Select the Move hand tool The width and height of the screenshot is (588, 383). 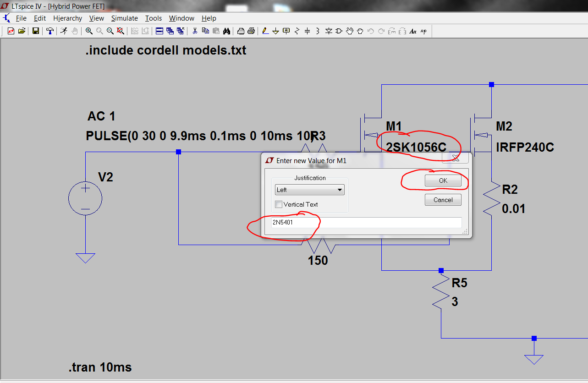coord(350,31)
